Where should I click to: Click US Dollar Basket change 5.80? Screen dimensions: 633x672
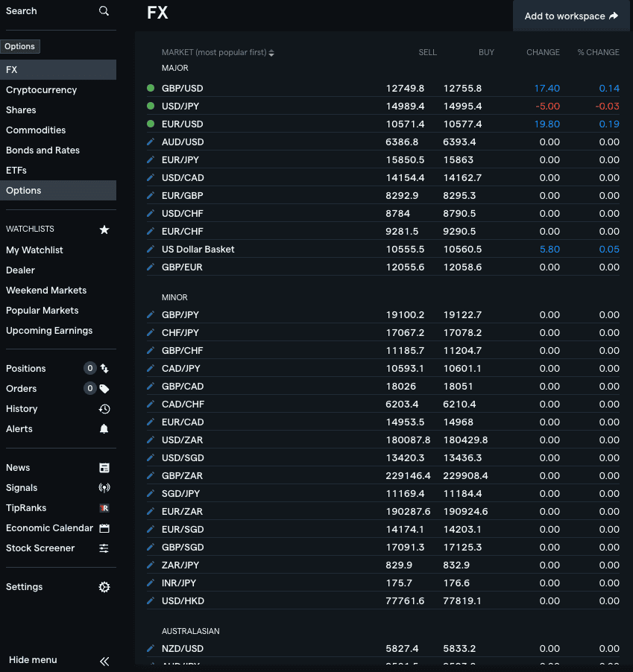pyautogui.click(x=549, y=250)
